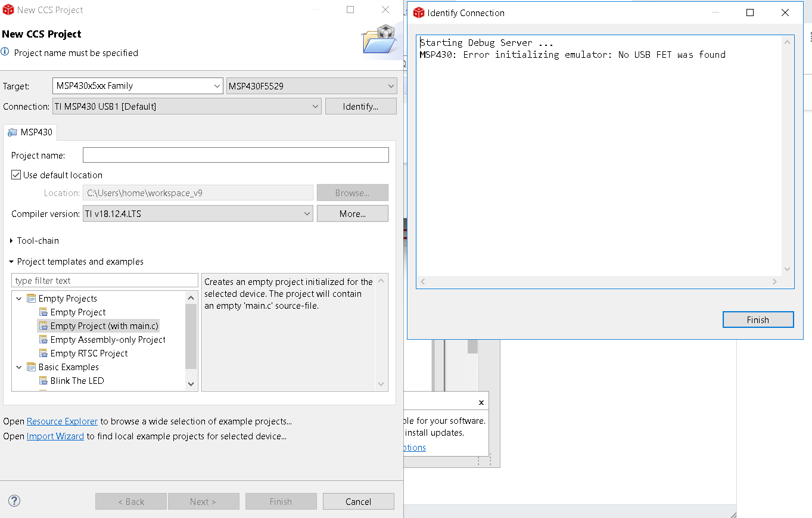Click the Empty RTSC Project icon
The image size is (812, 518).
click(x=43, y=353)
